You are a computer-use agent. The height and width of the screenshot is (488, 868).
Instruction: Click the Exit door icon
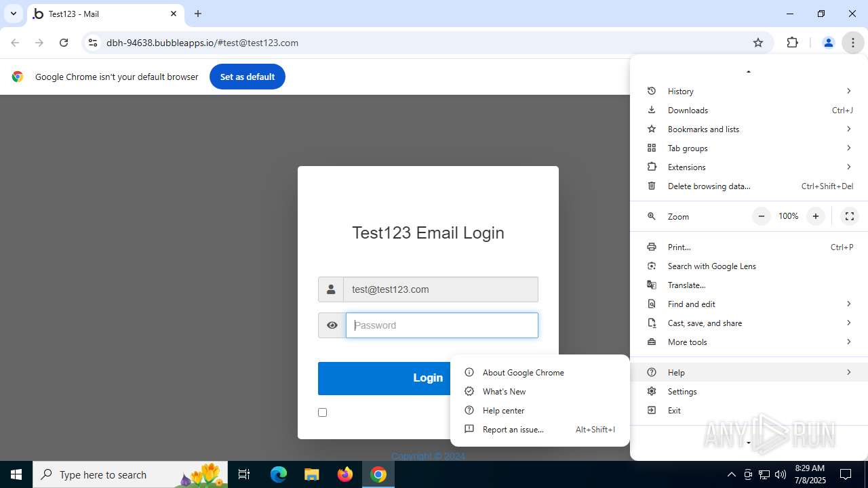[652, 410]
